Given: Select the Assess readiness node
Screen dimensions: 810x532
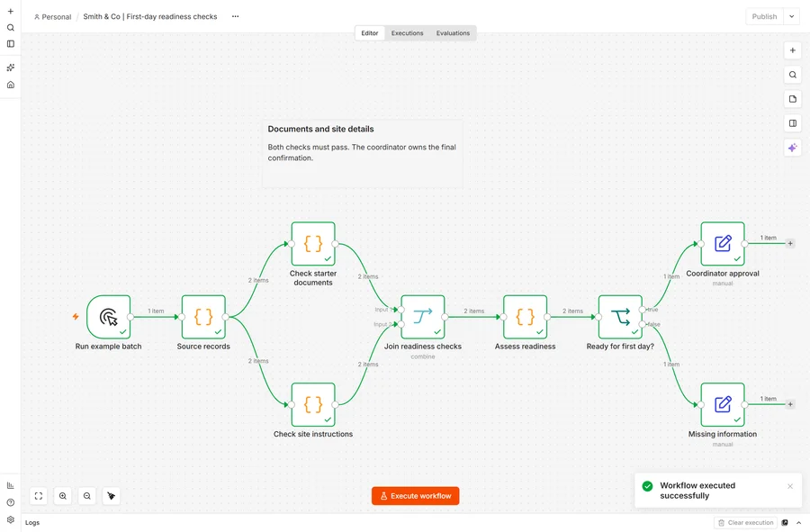Looking at the screenshot, I should 526,317.
